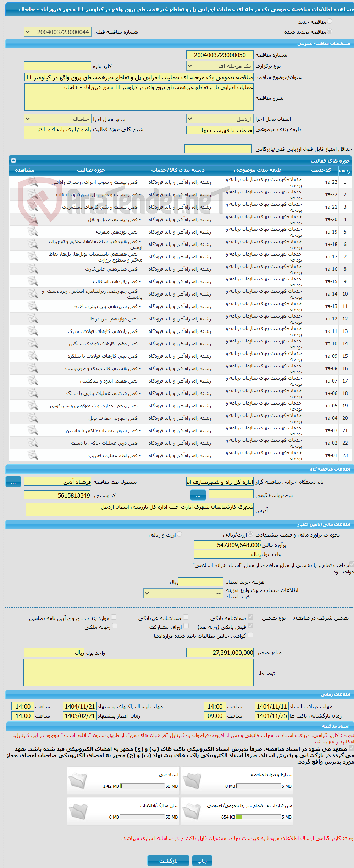Select the مناقصه جدید radio button
This screenshot has height=868, width=354.
click(x=330, y=22)
